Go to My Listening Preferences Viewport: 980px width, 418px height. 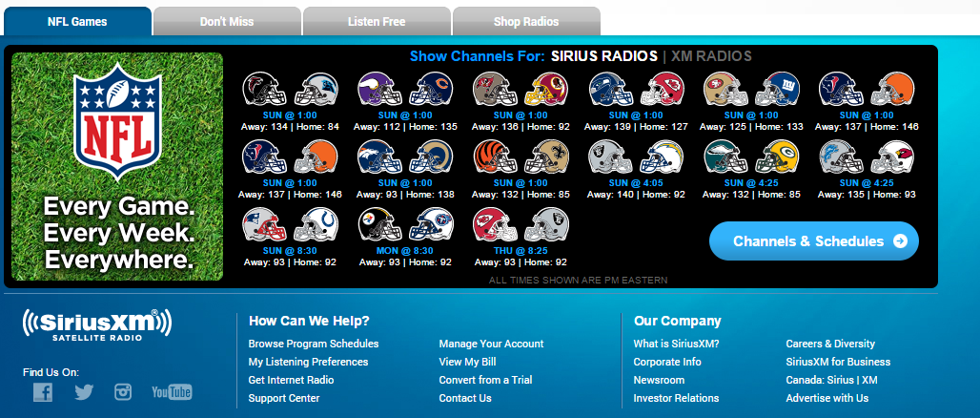tap(308, 362)
